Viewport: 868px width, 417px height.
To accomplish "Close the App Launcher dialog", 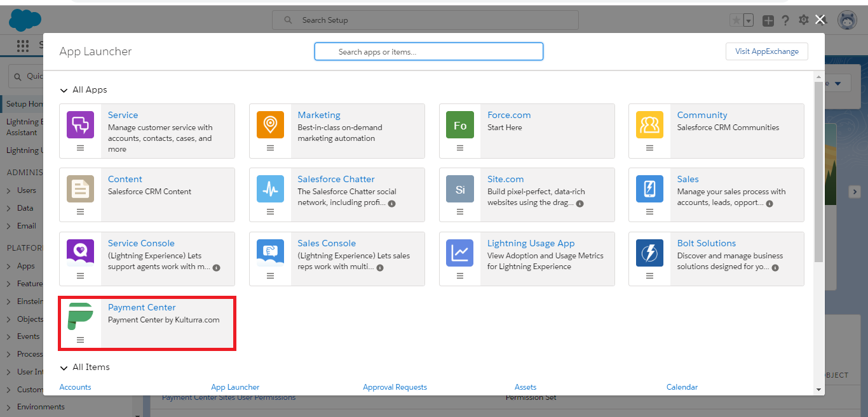I will (x=820, y=20).
